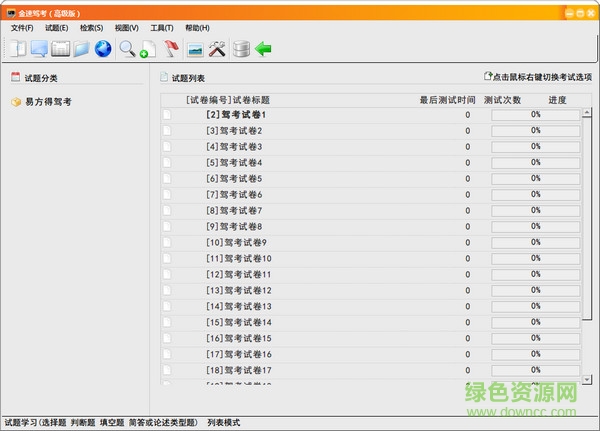
Task: Click the 试题分类 panel calendar icon
Action: (x=15, y=77)
